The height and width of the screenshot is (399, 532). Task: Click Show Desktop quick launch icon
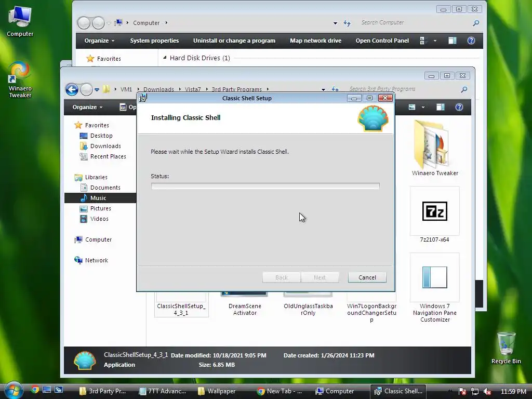(46, 390)
